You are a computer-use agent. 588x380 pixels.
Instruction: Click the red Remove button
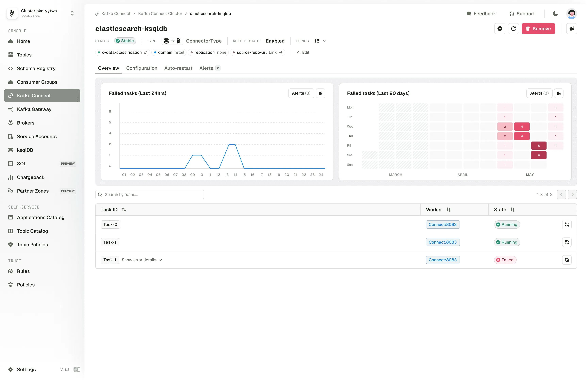pyautogui.click(x=538, y=29)
